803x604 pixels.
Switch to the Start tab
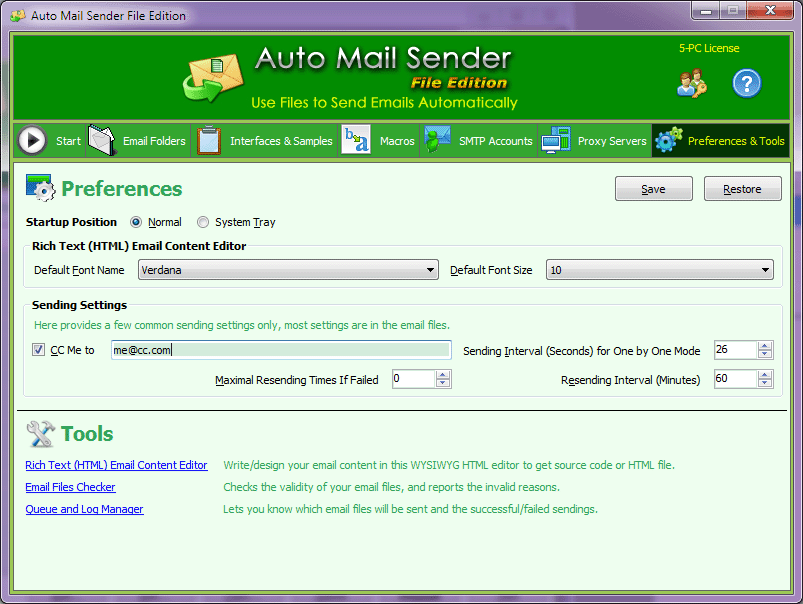(x=49, y=140)
